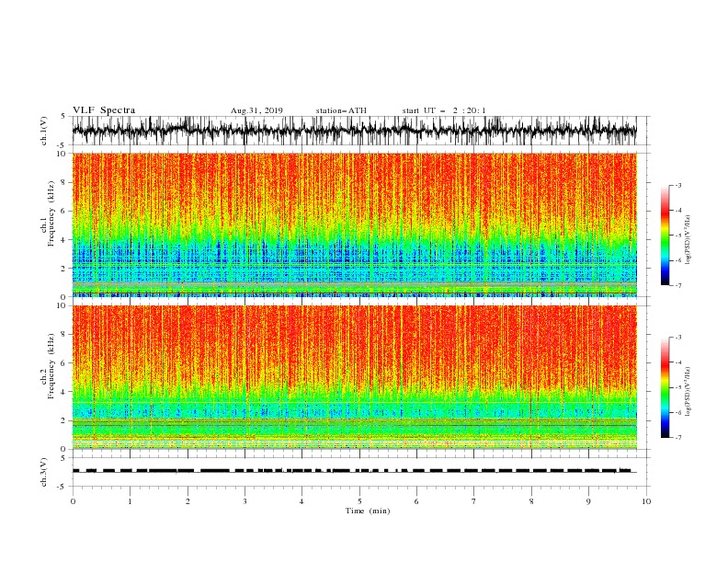Click the time axis tick label '6'
Screen dimensions: 728x563
point(416,501)
